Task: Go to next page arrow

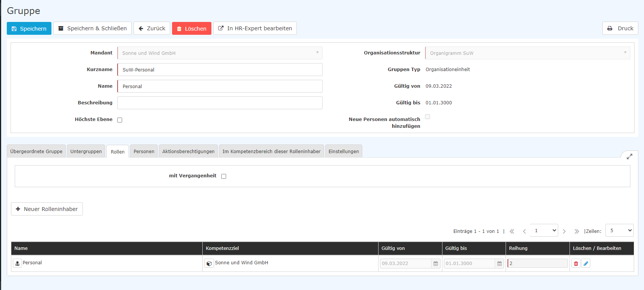Action: click(x=564, y=231)
